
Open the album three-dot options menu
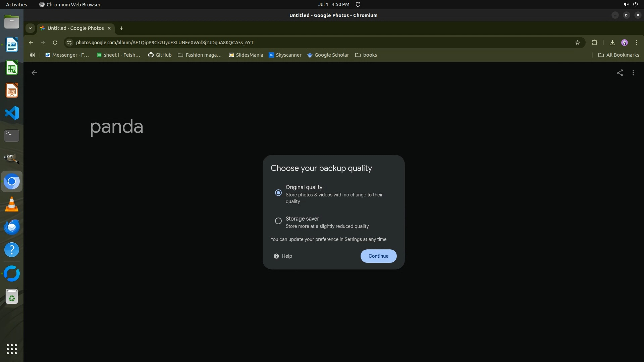point(633,73)
